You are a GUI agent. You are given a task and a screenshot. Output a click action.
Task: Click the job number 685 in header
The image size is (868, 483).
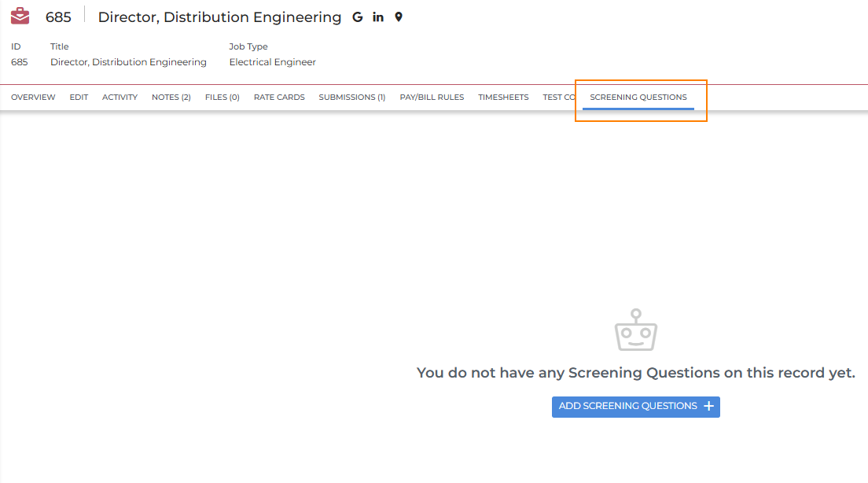[x=58, y=17]
